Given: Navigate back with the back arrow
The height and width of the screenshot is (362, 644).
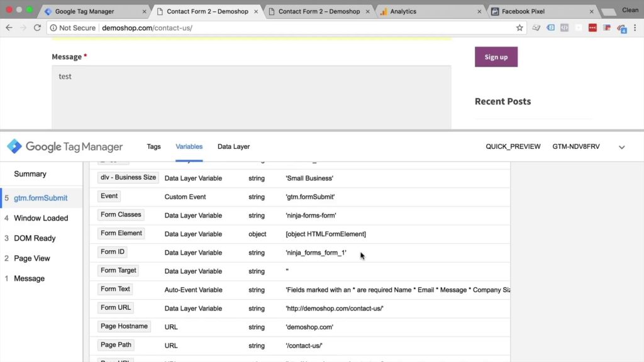Looking at the screenshot, I should tap(9, 28).
